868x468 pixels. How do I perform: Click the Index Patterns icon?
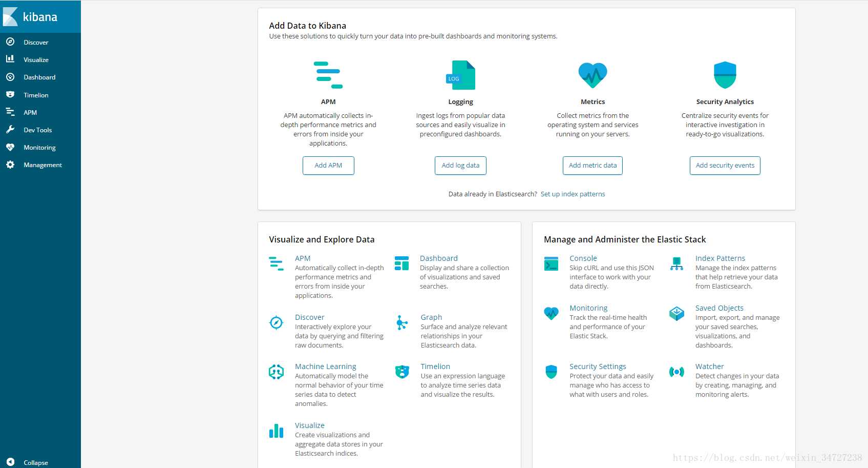pyautogui.click(x=676, y=263)
